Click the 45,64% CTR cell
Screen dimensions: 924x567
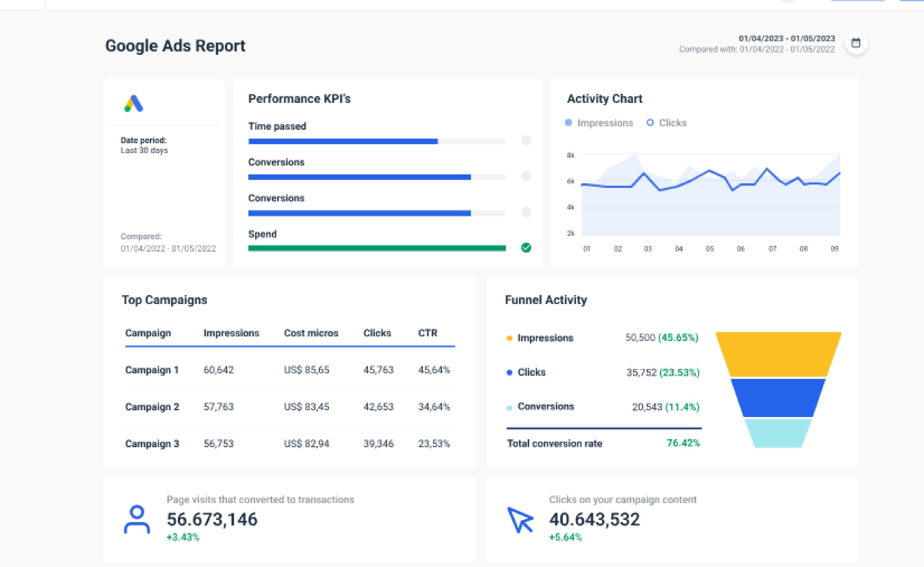(x=434, y=370)
